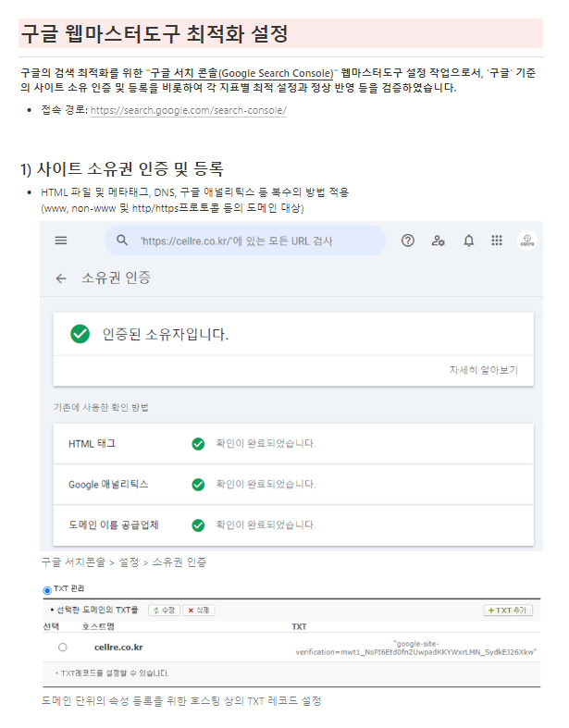Open the hamburger navigation menu
This screenshot has width=569, height=728.
(61, 241)
